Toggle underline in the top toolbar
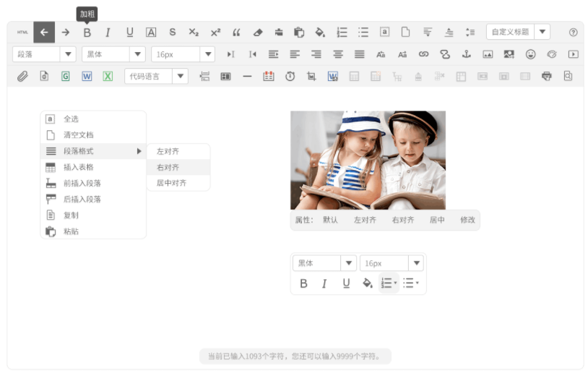588x384 pixels. tap(130, 33)
